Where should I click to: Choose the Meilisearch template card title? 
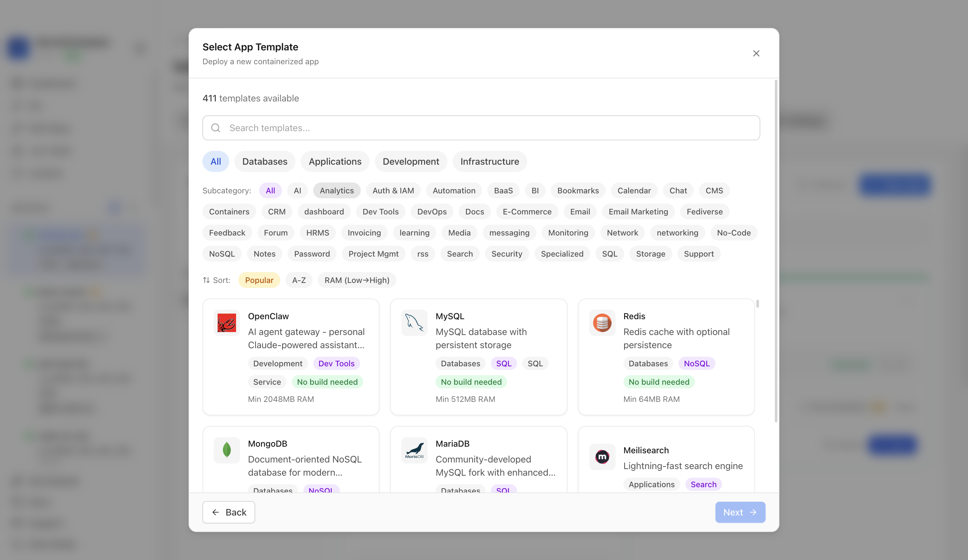coord(646,450)
